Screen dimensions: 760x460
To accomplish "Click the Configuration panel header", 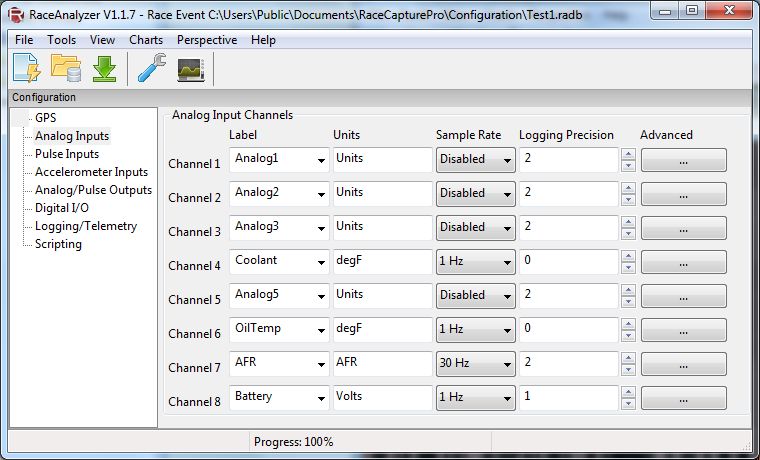I will point(380,97).
